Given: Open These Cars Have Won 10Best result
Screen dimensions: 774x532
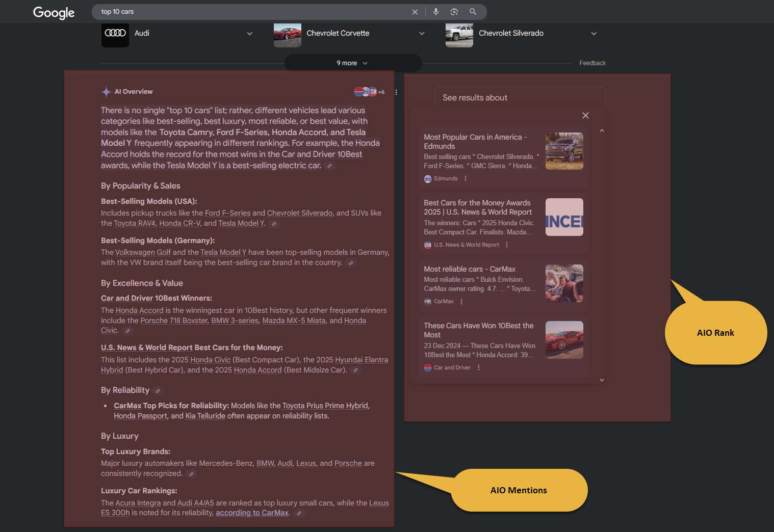Looking at the screenshot, I should pos(479,330).
